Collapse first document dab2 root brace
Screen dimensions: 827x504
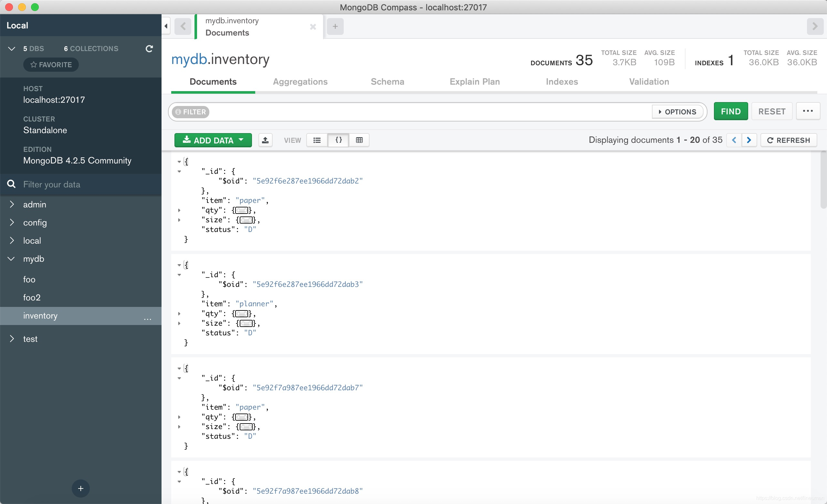179,162
